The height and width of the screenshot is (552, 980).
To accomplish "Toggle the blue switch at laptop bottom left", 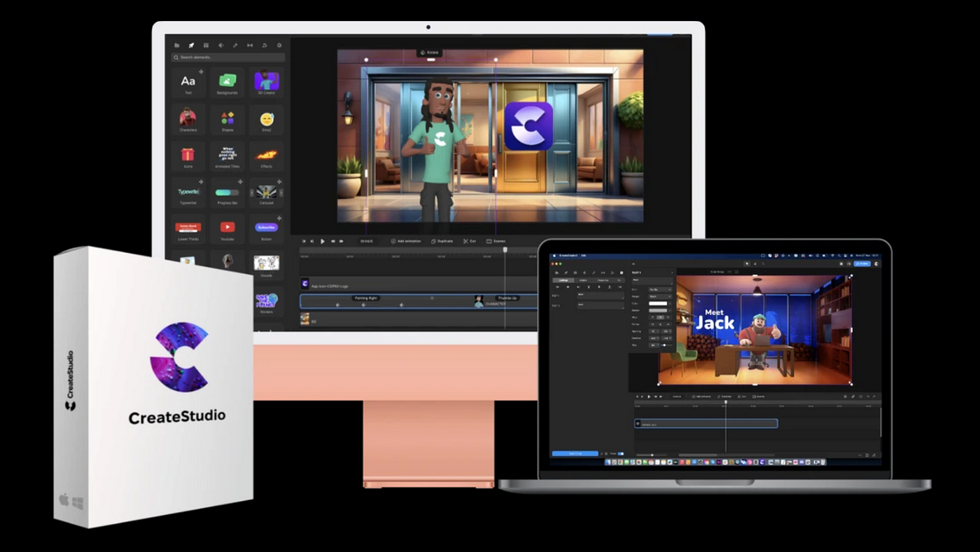I will click(620, 454).
